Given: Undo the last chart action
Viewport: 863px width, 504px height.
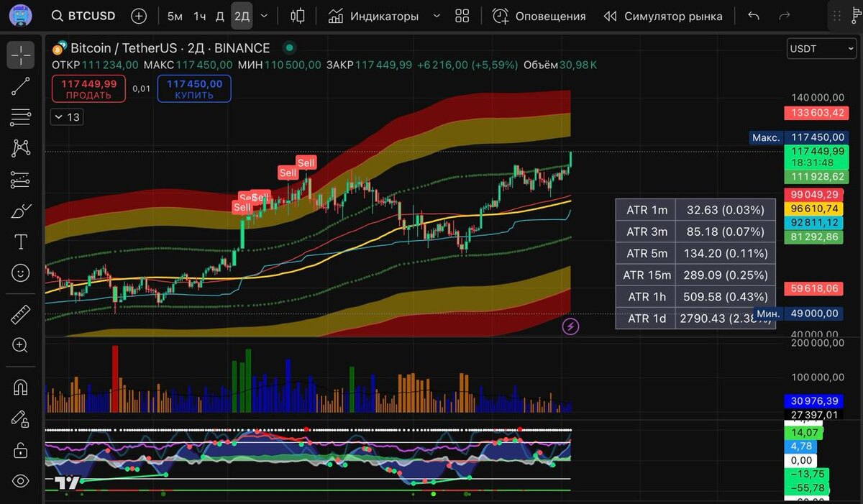Looking at the screenshot, I should [x=754, y=16].
